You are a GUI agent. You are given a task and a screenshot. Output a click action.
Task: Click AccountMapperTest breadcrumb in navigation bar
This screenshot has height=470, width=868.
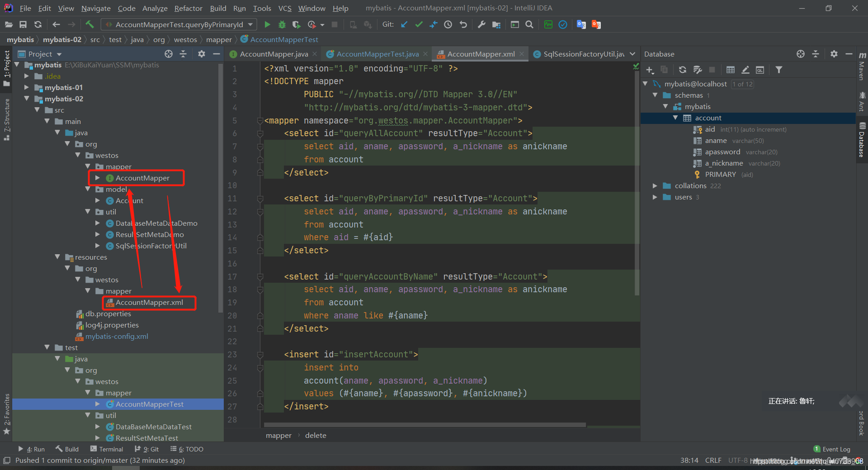(x=279, y=39)
